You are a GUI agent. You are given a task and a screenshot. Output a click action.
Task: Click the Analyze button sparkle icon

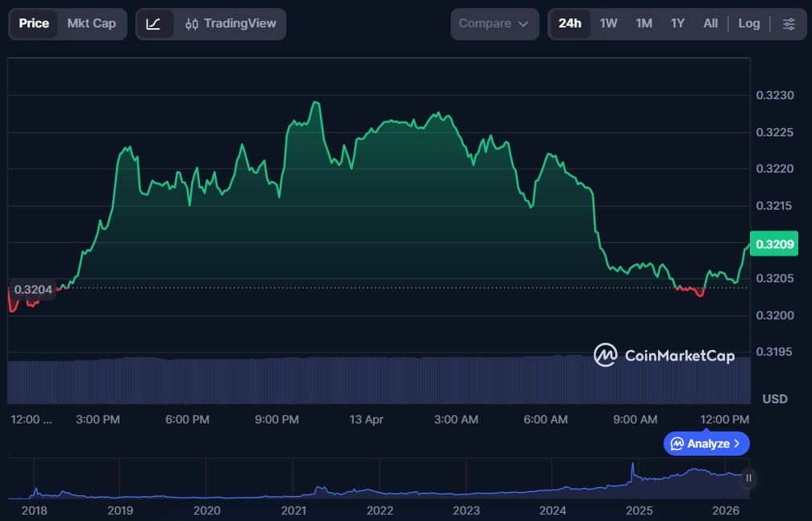(677, 444)
